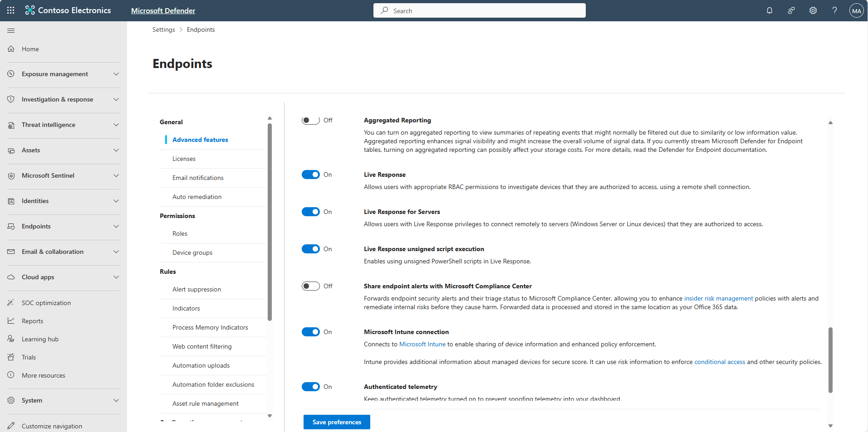
Task: Click Settings breadcrumb link
Action: coord(164,29)
